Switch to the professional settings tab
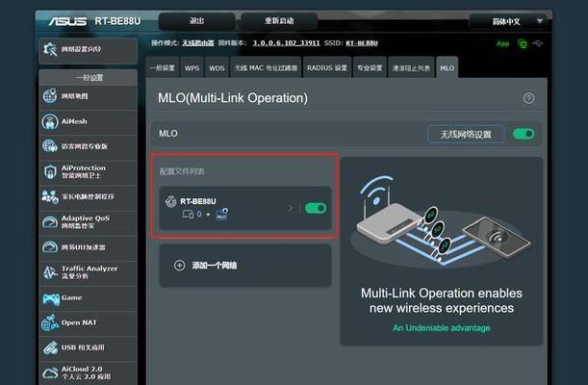 pyautogui.click(x=370, y=67)
